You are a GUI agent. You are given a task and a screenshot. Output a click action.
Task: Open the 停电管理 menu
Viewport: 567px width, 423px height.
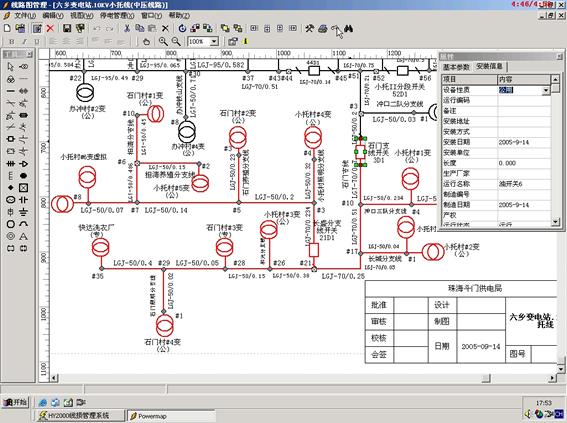(117, 16)
